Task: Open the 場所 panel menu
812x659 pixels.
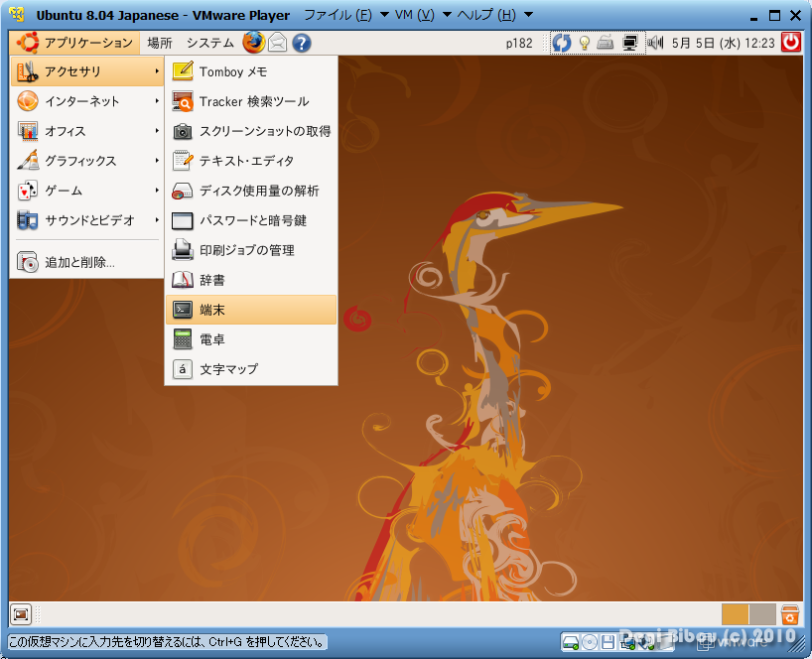Action: 160,43
